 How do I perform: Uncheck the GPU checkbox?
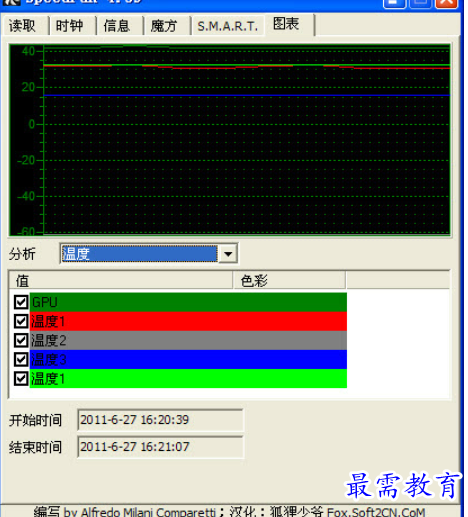(x=21, y=302)
